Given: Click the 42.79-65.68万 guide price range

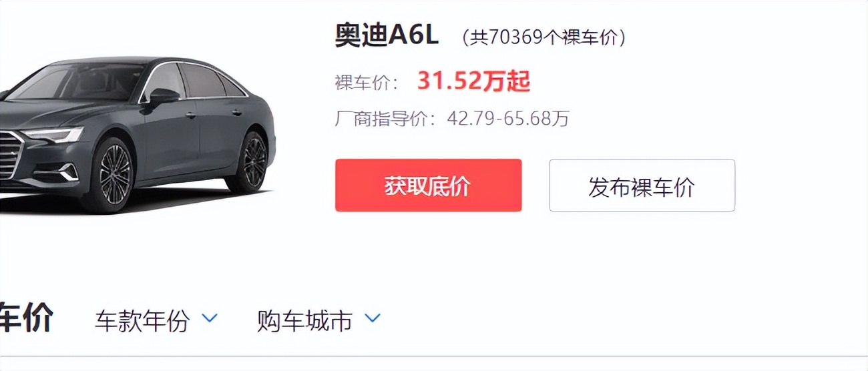Looking at the screenshot, I should click(508, 119).
